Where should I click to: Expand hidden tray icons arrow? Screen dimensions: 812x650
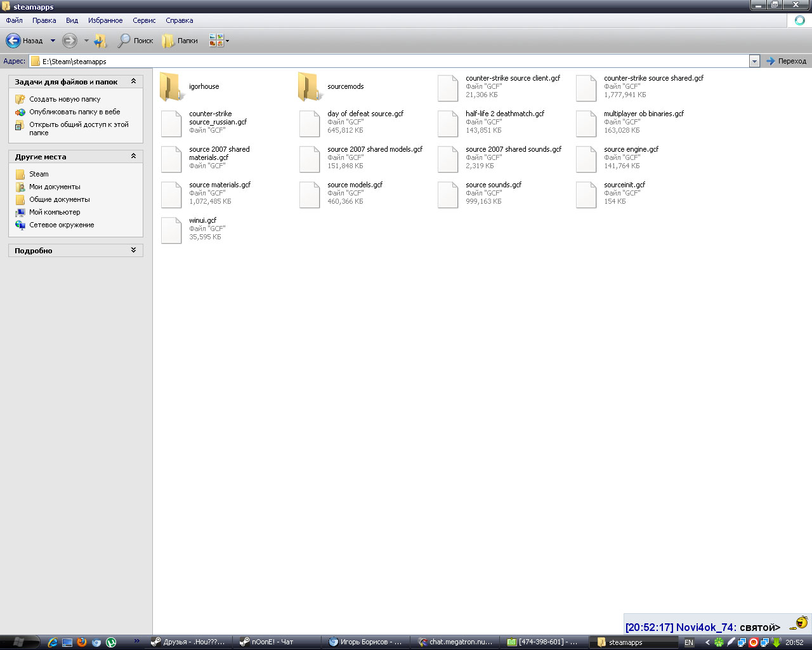[707, 642]
